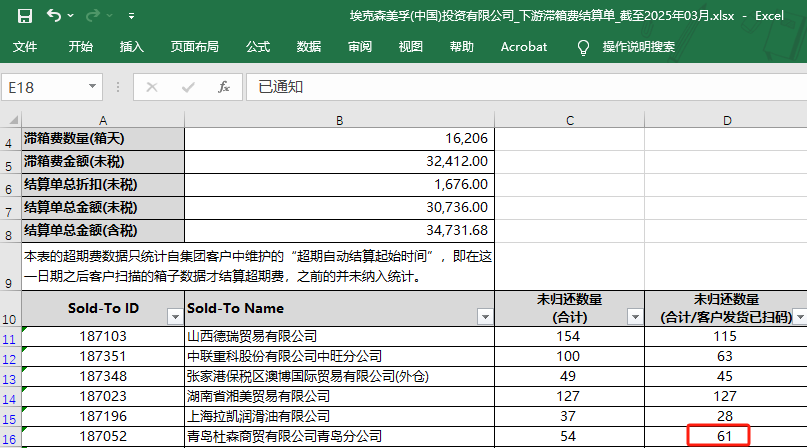This screenshot has height=448, width=807.
Task: Click cell 湖南省湘美贸易有限公司
Action: tap(339, 397)
